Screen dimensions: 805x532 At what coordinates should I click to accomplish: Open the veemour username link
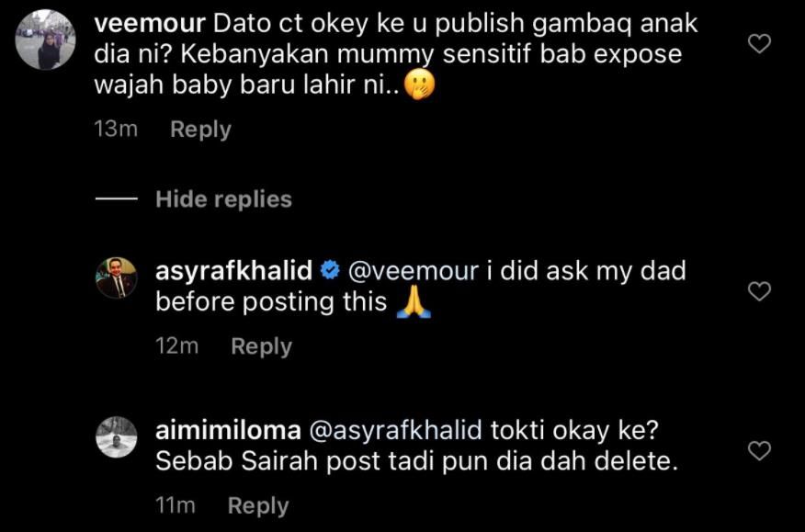pos(150,24)
